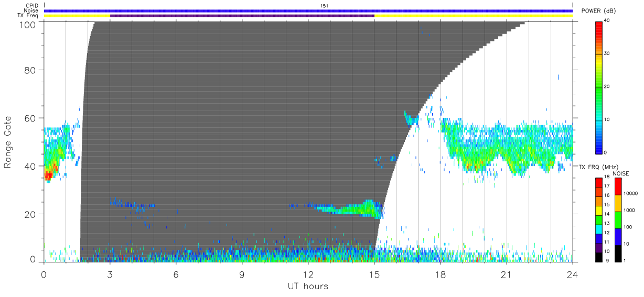
Task: Click the Range Gate axis title
Action: click(x=8, y=142)
